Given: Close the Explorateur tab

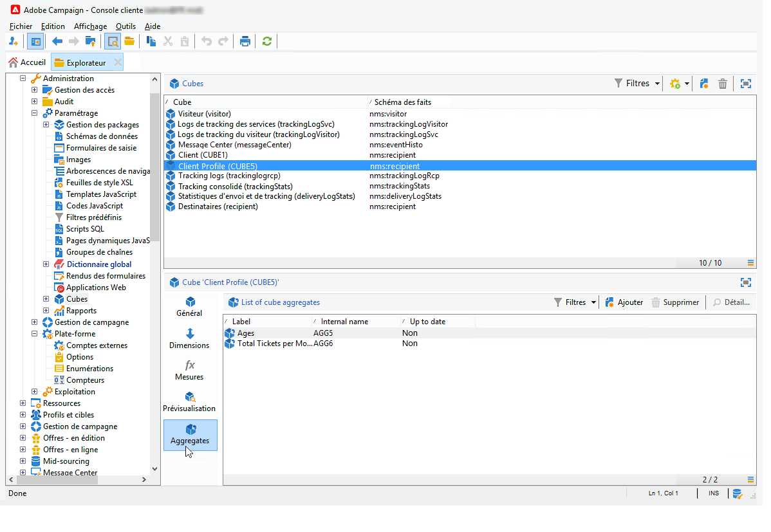Looking at the screenshot, I should 118,62.
